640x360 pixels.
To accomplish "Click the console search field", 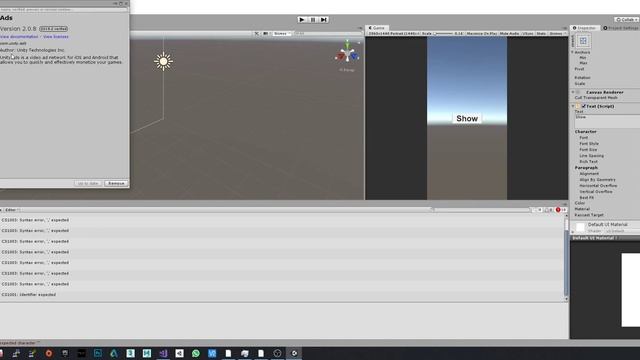I will click(482, 210).
